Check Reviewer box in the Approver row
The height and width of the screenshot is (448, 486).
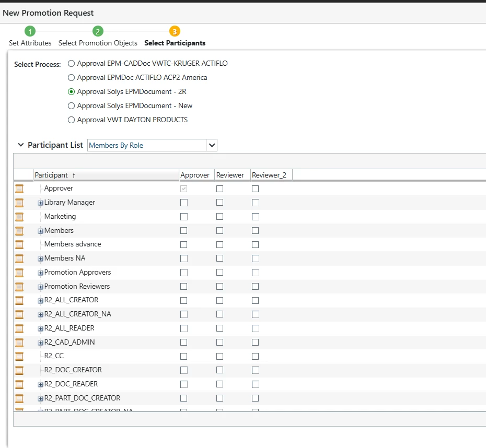point(220,188)
